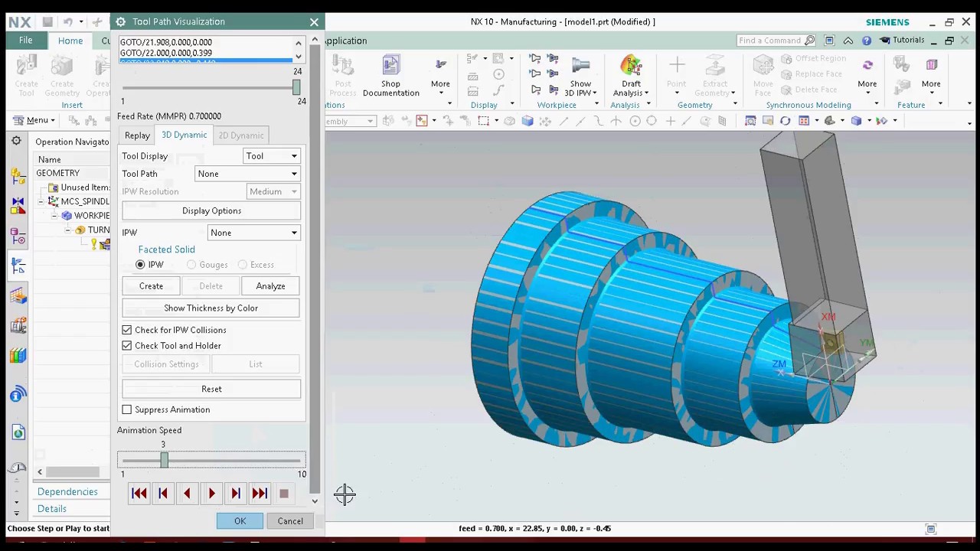Confirm dialog with OK button

[x=240, y=521]
